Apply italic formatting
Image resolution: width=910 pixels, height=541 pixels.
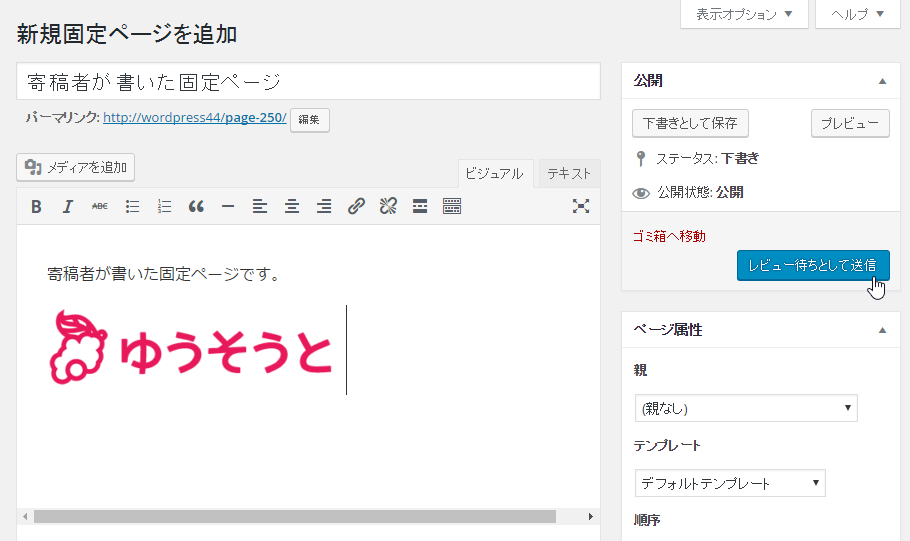tap(68, 207)
